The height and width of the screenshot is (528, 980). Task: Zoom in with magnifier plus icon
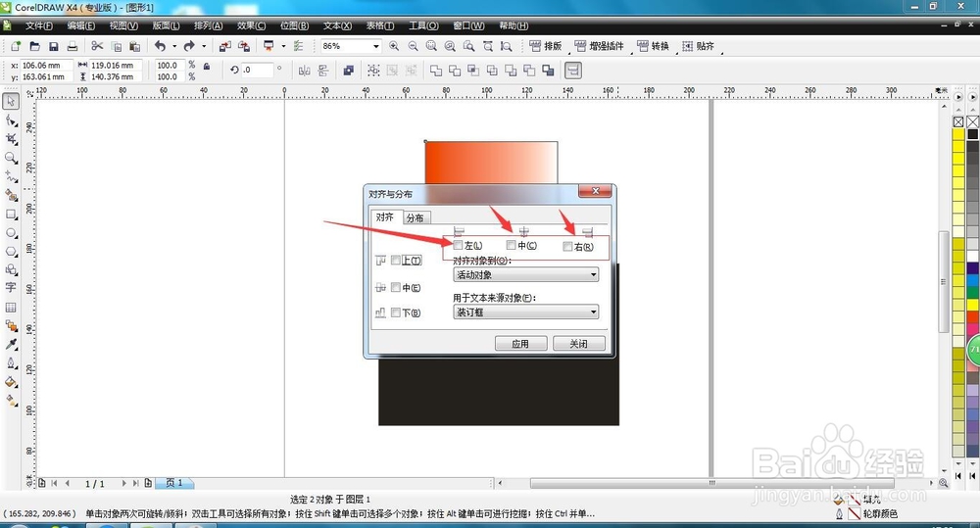394,46
